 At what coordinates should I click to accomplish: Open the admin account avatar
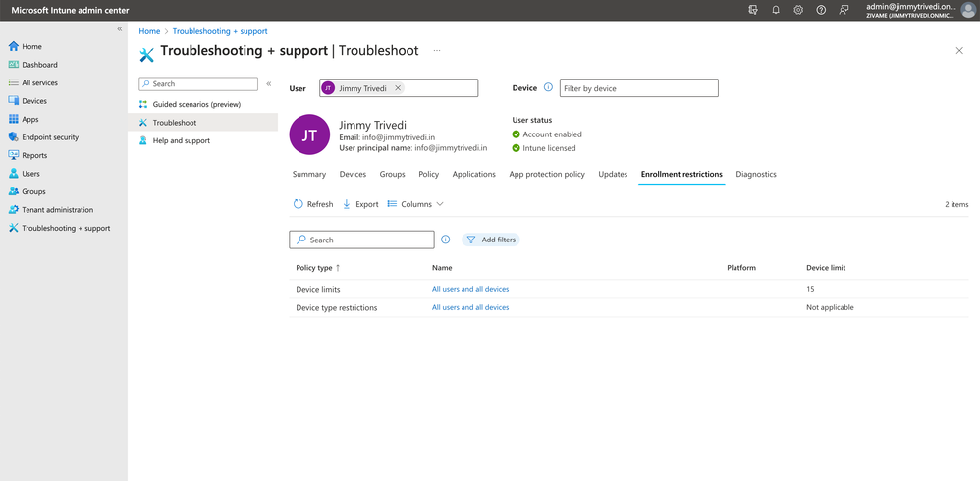[967, 10]
